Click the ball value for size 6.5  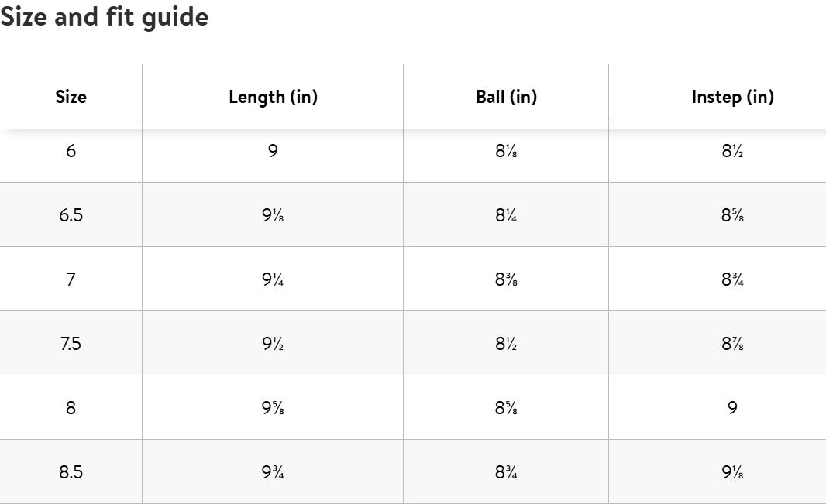pyautogui.click(x=506, y=215)
